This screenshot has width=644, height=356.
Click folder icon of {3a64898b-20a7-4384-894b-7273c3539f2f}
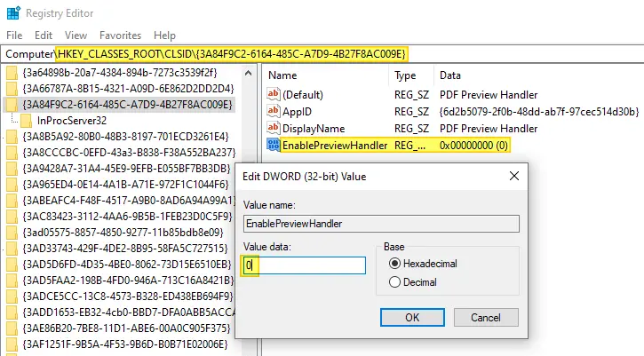12,73
